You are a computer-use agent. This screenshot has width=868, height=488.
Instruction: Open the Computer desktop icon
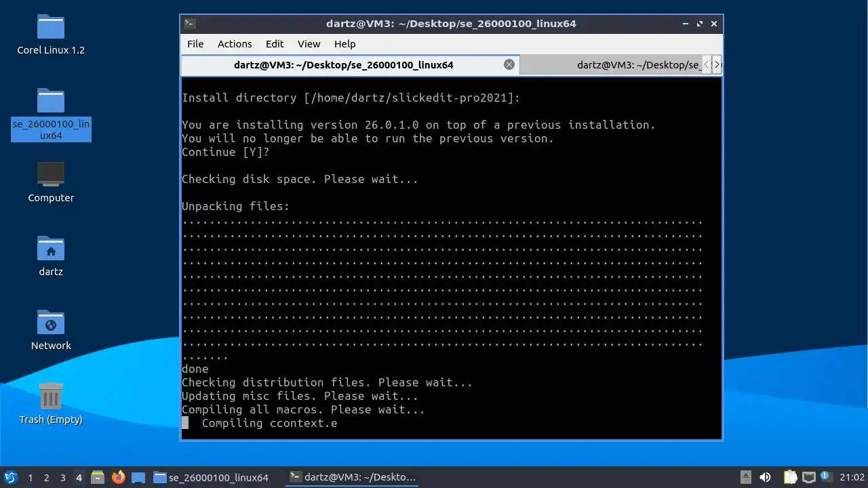[51, 174]
